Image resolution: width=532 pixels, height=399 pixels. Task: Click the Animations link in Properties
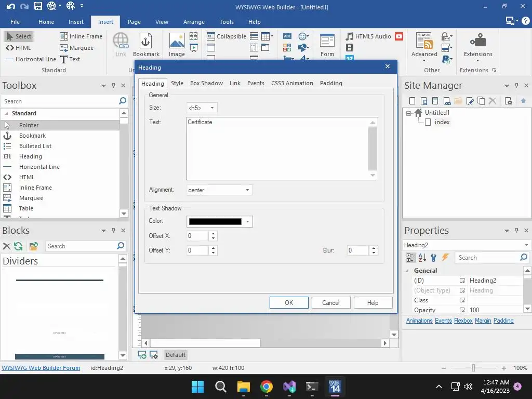(x=419, y=321)
